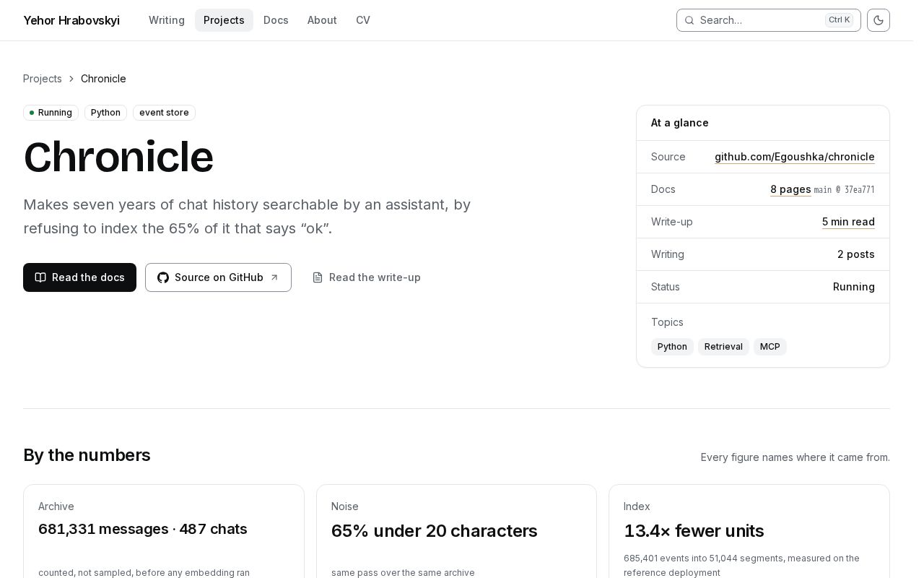Toggle dark mode with the moon icon
924x578 pixels.
(x=879, y=20)
